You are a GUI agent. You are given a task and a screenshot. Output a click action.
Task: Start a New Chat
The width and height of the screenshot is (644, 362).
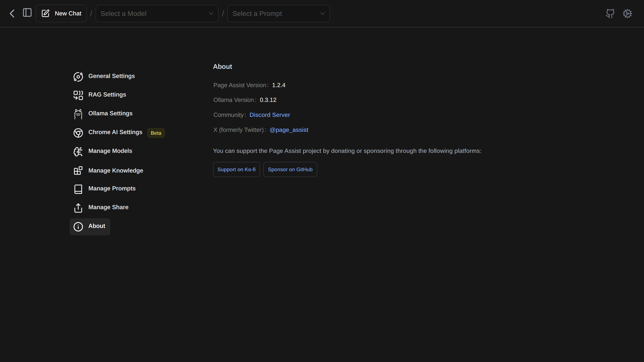tap(61, 13)
